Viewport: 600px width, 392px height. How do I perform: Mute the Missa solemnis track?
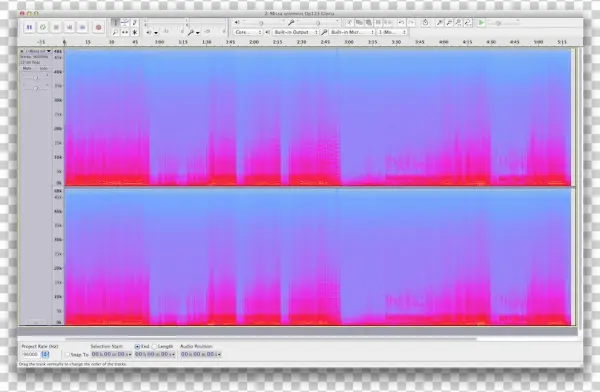[27, 69]
